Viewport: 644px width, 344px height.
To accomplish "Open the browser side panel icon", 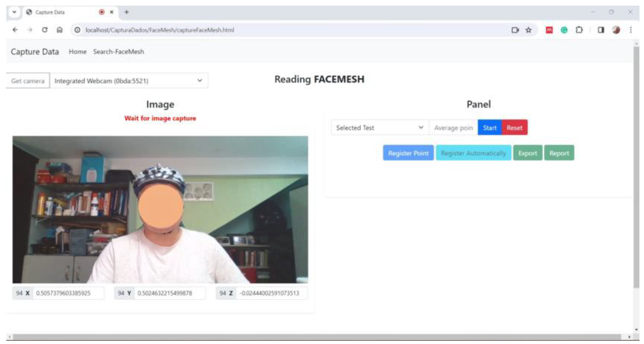I will point(601,30).
